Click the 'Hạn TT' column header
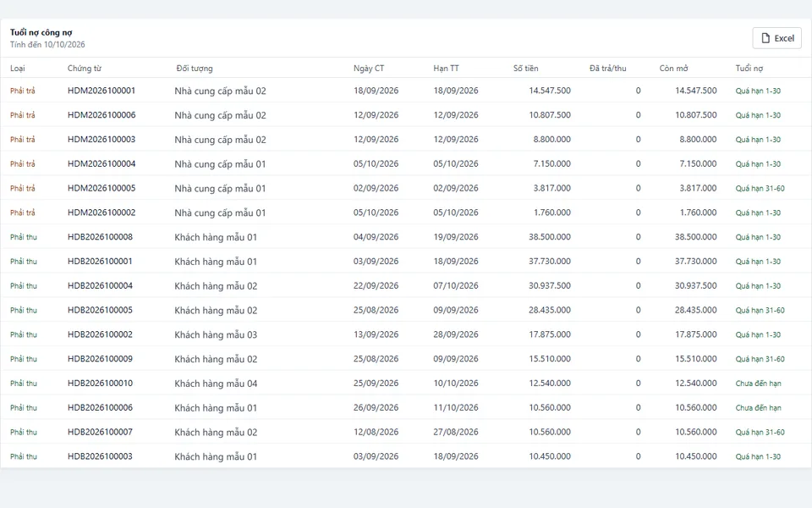Viewport: 812px width, 508px height. tap(446, 69)
